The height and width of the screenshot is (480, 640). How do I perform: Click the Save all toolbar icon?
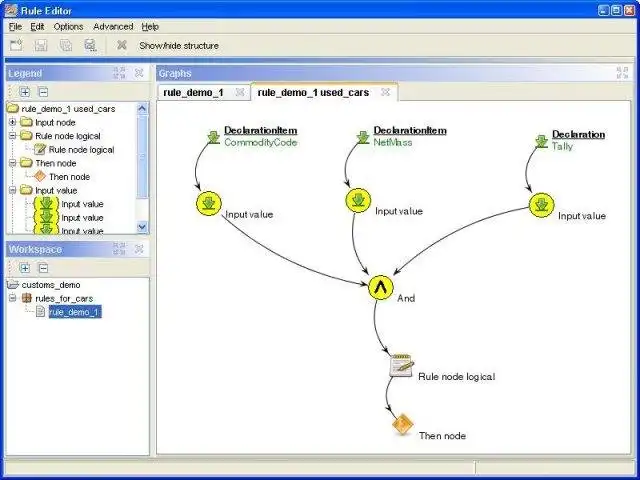tap(90, 45)
